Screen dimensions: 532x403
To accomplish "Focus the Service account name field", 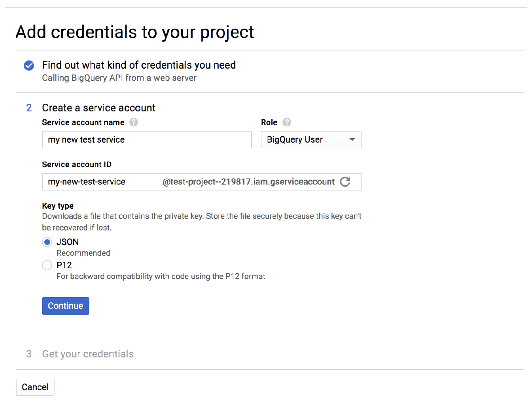I will 147,140.
